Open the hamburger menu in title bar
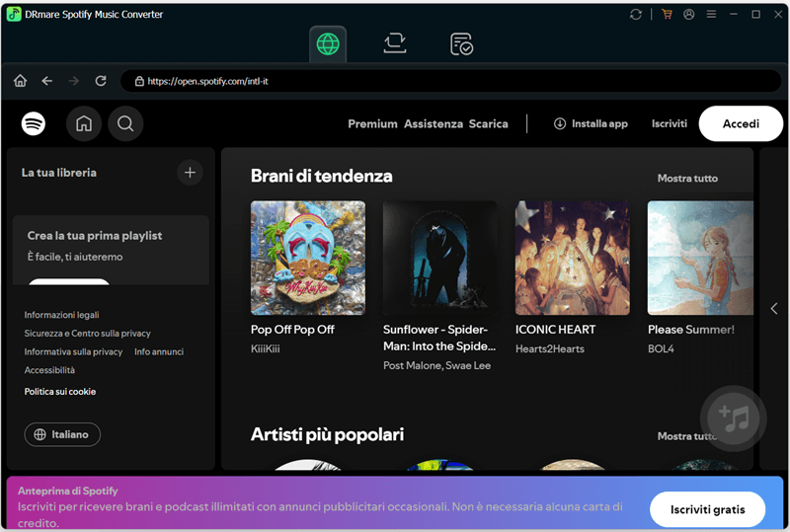The image size is (790, 532). 711,15
